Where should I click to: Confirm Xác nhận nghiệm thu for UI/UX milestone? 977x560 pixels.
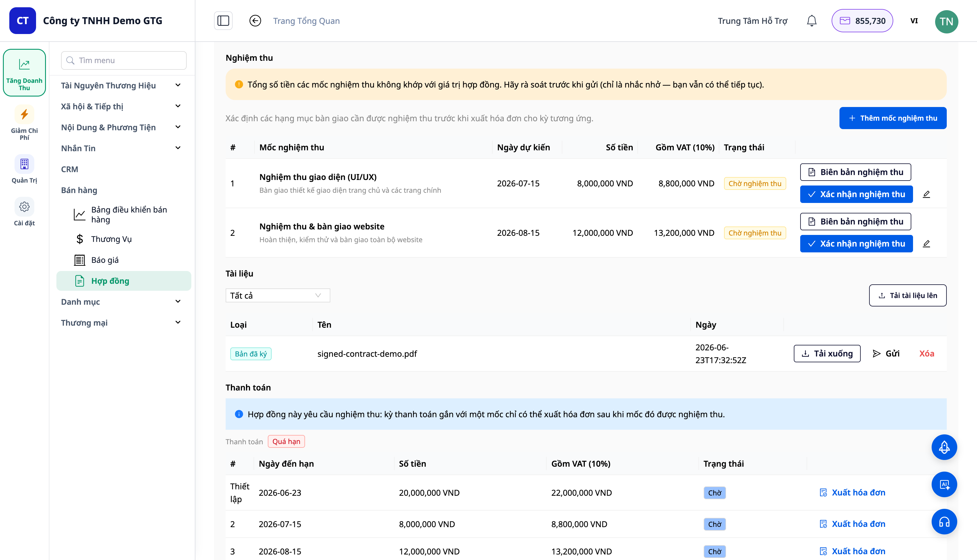click(x=856, y=194)
